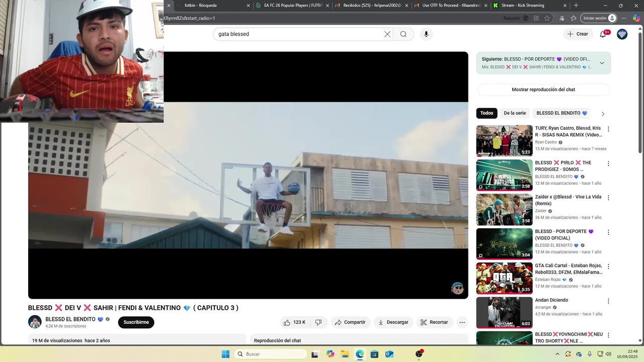Click Mostrar reproducción del chat
This screenshot has width=644, height=362.
click(x=543, y=89)
